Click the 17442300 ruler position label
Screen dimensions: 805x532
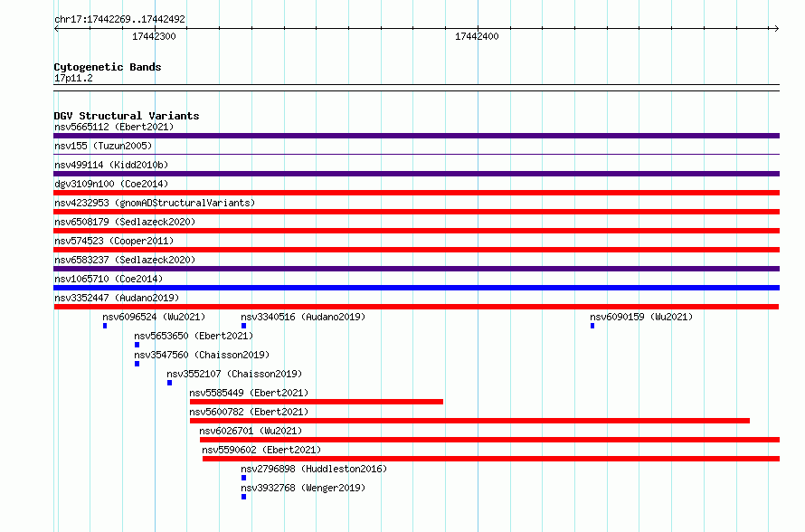point(154,36)
